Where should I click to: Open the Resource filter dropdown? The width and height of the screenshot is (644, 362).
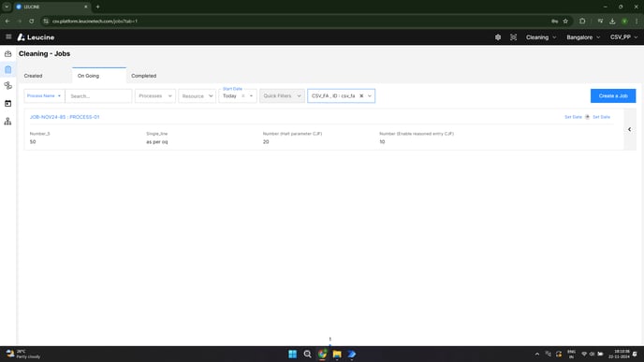pos(198,96)
